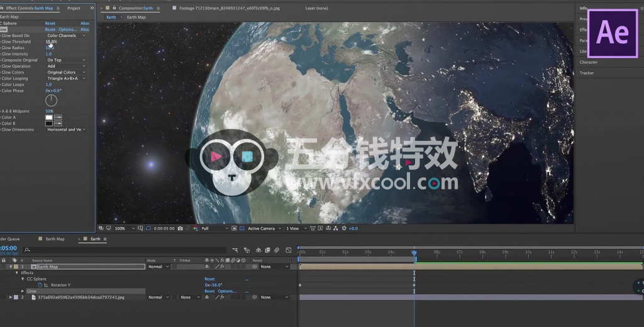The height and width of the screenshot is (327, 644).
Task: Click reset exposure icon near +0.0
Action: click(x=344, y=228)
